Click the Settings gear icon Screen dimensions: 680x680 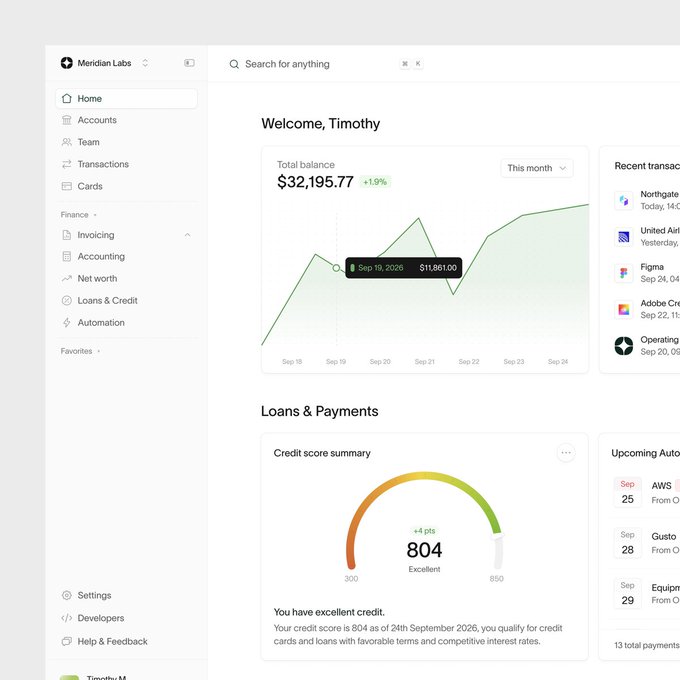(x=66, y=595)
